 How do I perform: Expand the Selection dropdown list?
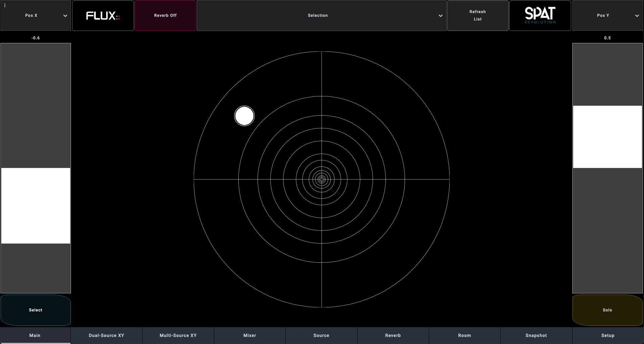pyautogui.click(x=321, y=16)
